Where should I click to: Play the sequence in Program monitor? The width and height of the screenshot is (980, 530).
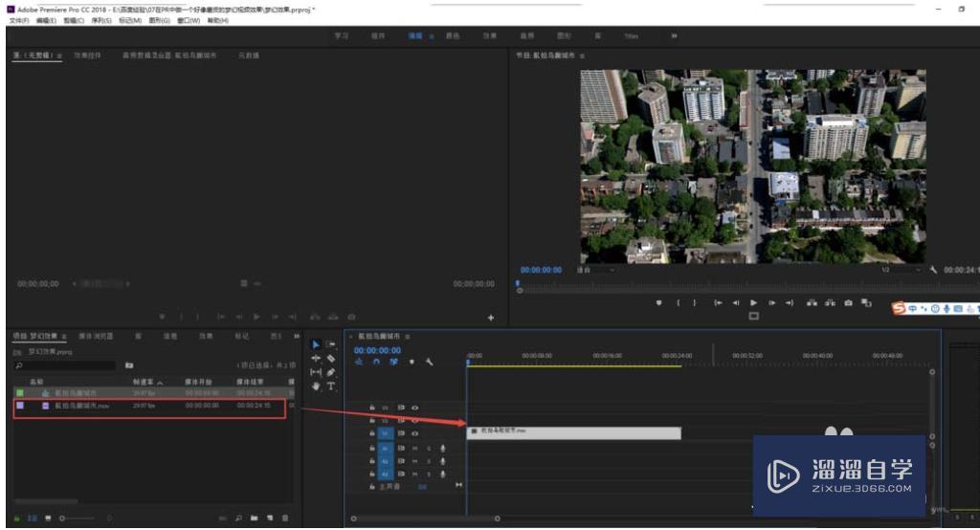(x=754, y=302)
